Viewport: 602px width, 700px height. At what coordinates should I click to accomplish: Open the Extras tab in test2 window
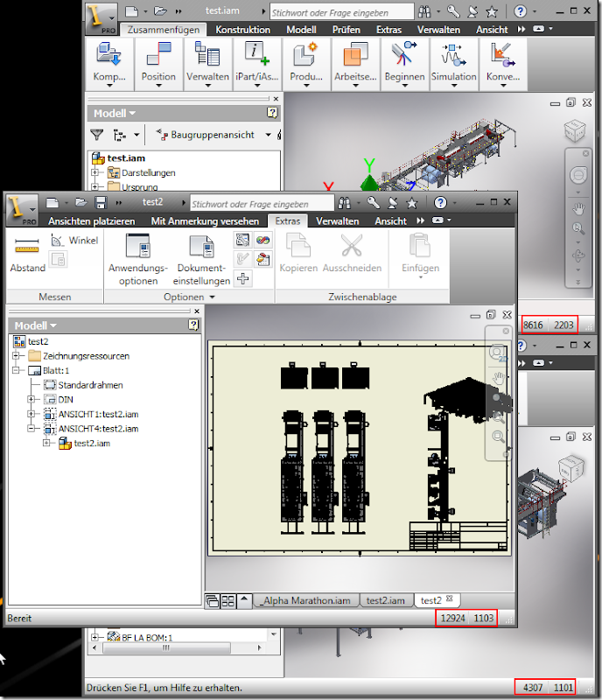288,221
